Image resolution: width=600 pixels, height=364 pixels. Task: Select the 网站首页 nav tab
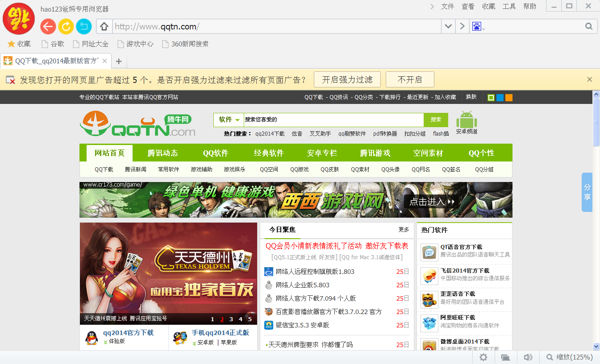coord(110,153)
